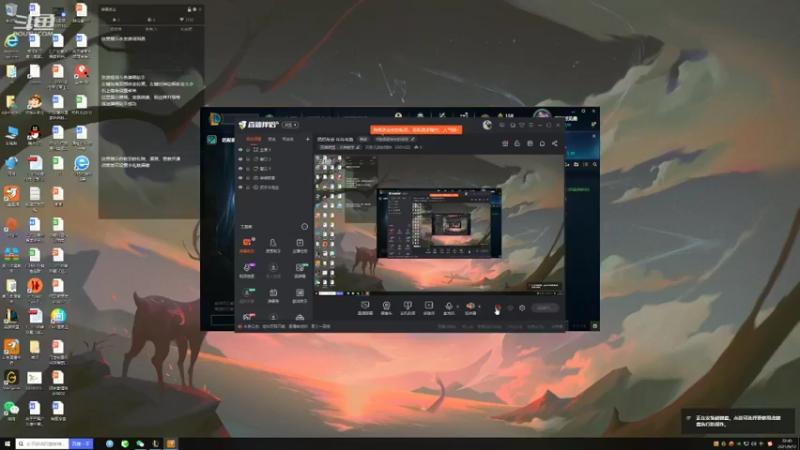Select the first tab in the chat overlay panel
Screen dimensions: 800x450
point(116,29)
